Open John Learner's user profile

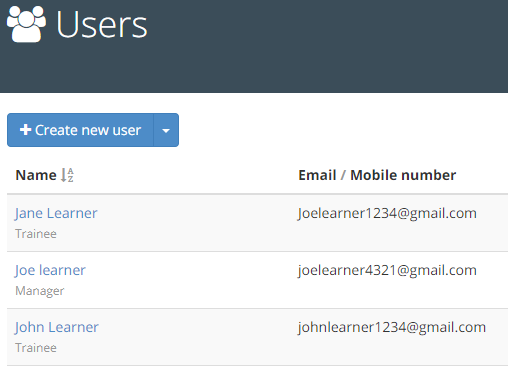tap(57, 327)
